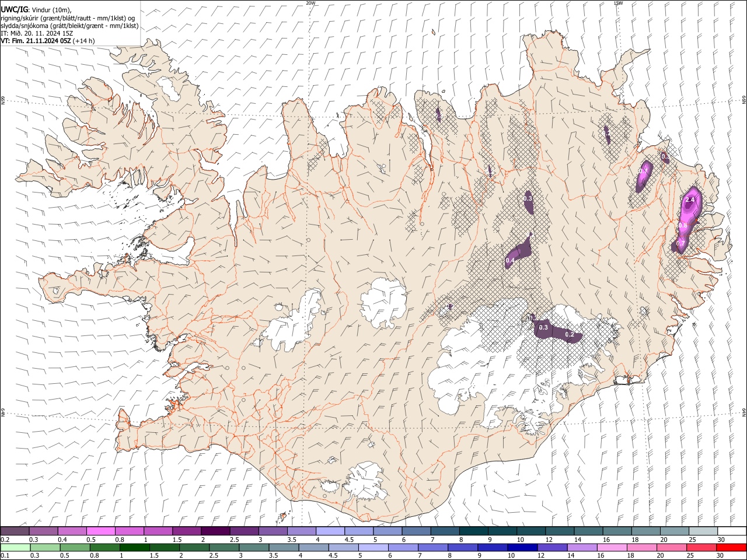Viewport: 747px width, 560px height.
Task: Click the grey-green 3–3.5 lower legend swatch
Action: 254,547
